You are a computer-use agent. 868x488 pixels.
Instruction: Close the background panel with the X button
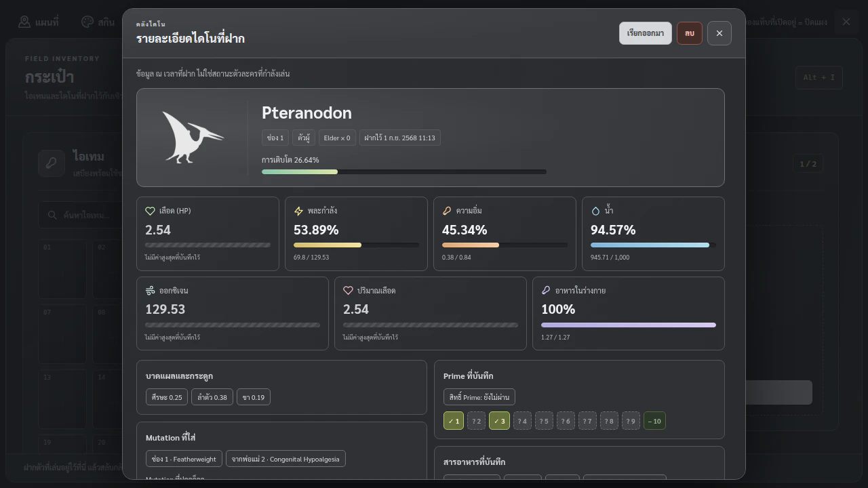pos(846,22)
